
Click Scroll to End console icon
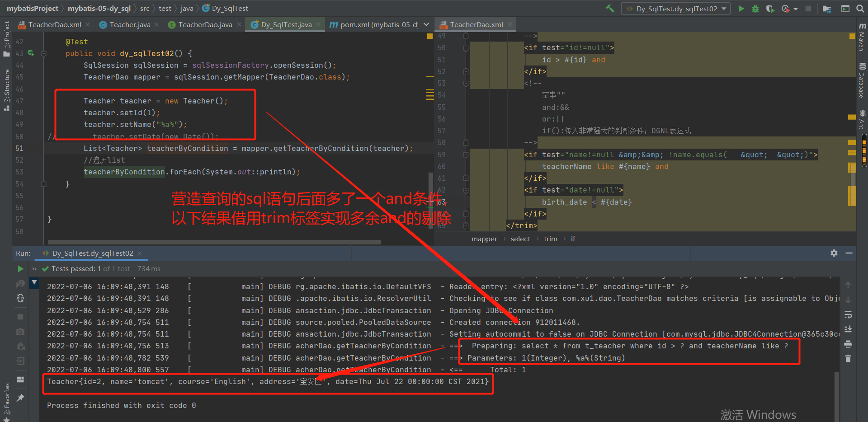[848, 329]
